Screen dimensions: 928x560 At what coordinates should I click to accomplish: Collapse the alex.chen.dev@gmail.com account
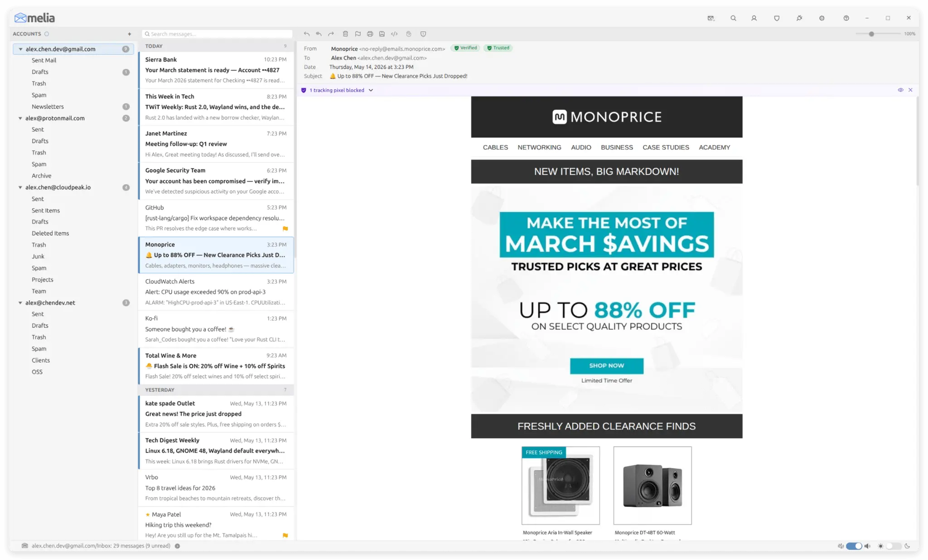20,49
